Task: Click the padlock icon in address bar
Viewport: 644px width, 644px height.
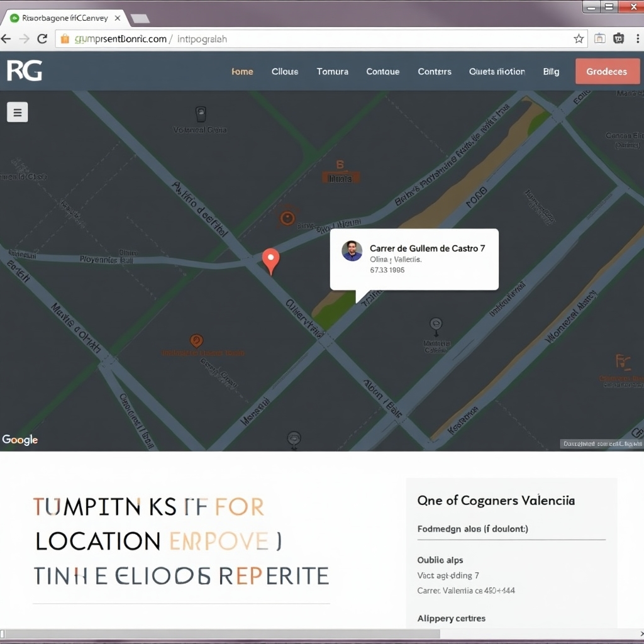Action: 64,39
